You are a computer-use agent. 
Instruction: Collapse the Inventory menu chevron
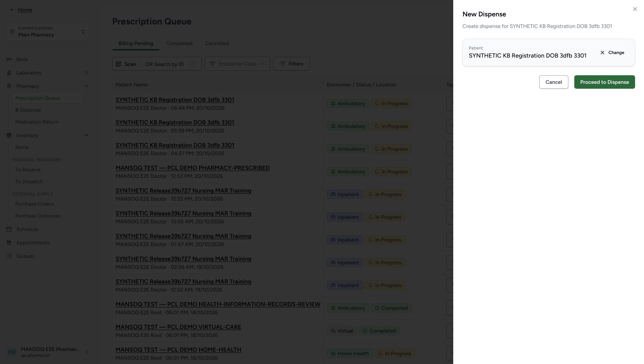(x=86, y=135)
